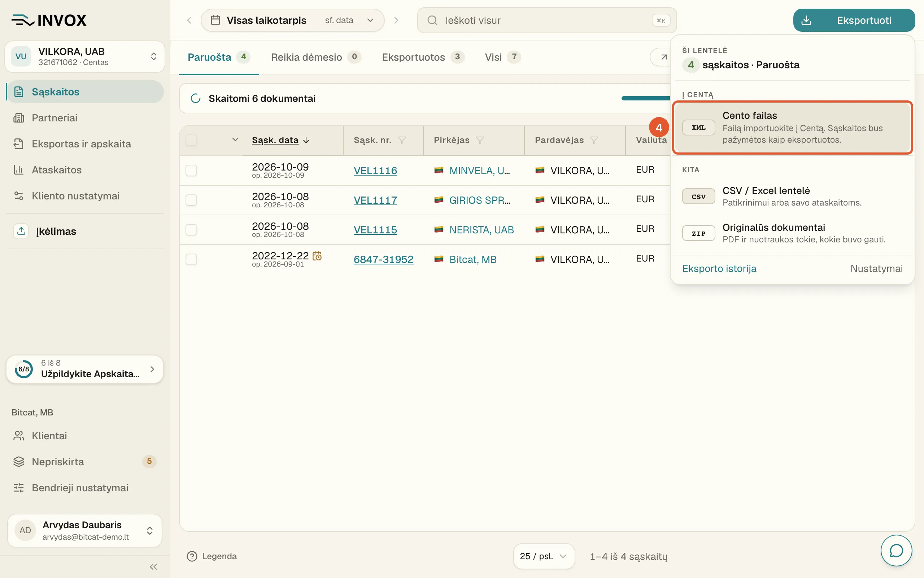Check the 6847-31952 row checkbox
Image resolution: width=924 pixels, height=578 pixels.
click(191, 260)
